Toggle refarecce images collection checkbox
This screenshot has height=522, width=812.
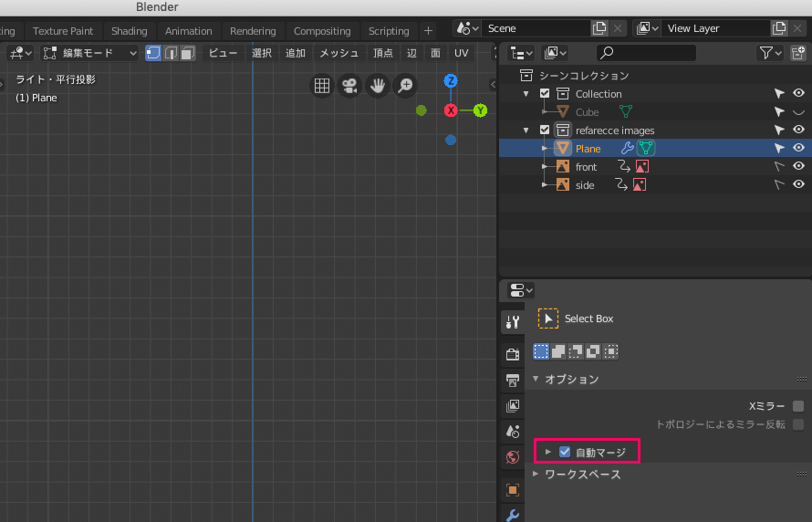545,130
